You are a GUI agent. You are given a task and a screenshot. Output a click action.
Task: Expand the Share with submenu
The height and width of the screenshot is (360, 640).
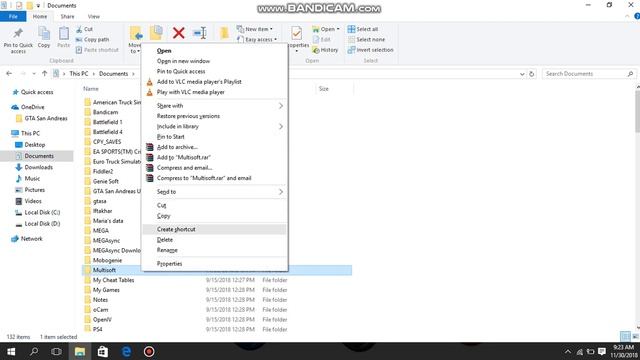pyautogui.click(x=215, y=106)
